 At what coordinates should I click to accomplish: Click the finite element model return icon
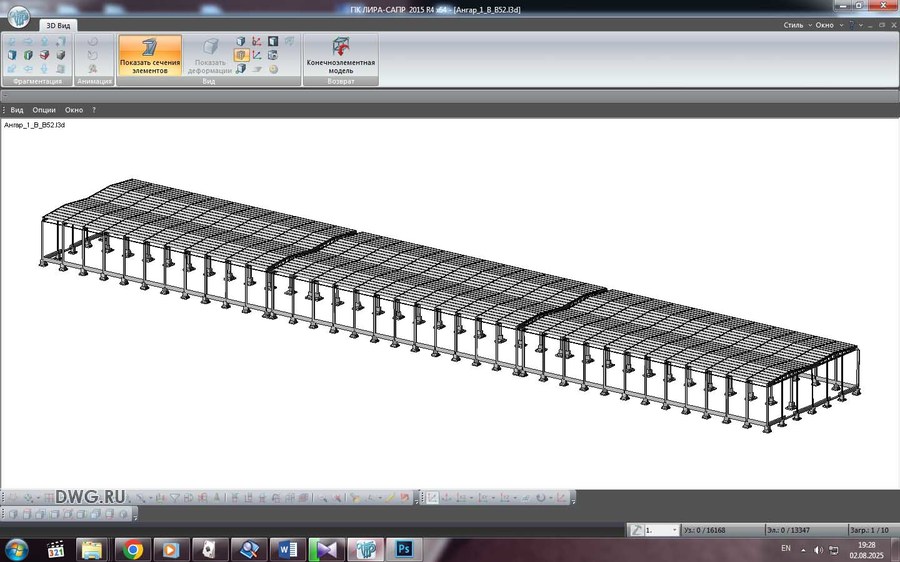coord(341,45)
